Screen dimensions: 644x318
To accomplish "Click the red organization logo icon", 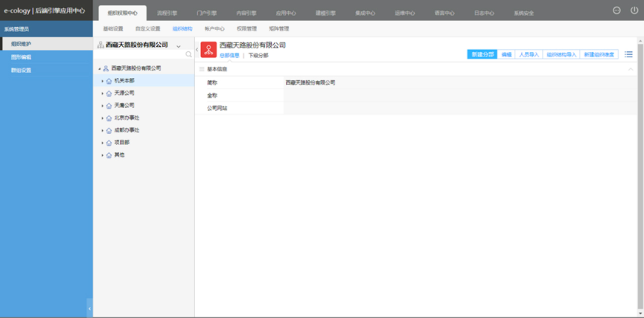I will 209,49.
